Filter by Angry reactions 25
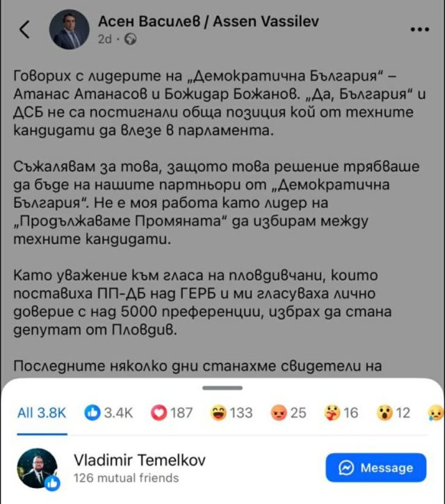The width and height of the screenshot is (445, 504). [288, 413]
